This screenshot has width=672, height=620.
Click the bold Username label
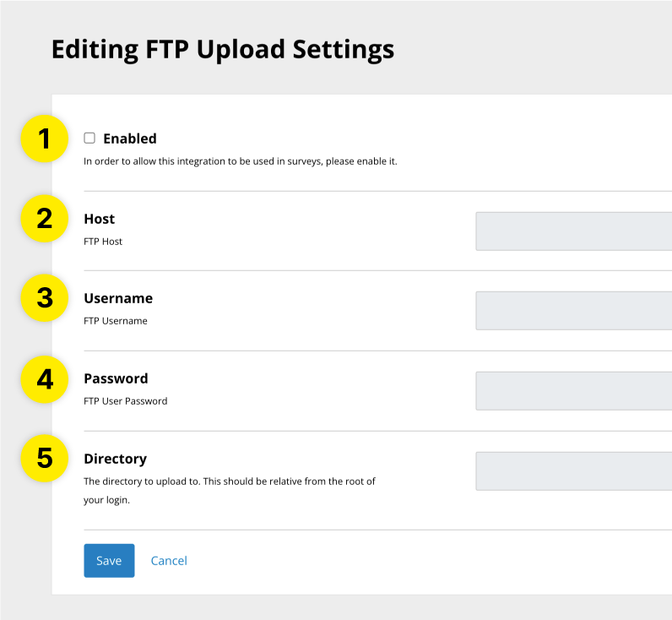pos(118,298)
